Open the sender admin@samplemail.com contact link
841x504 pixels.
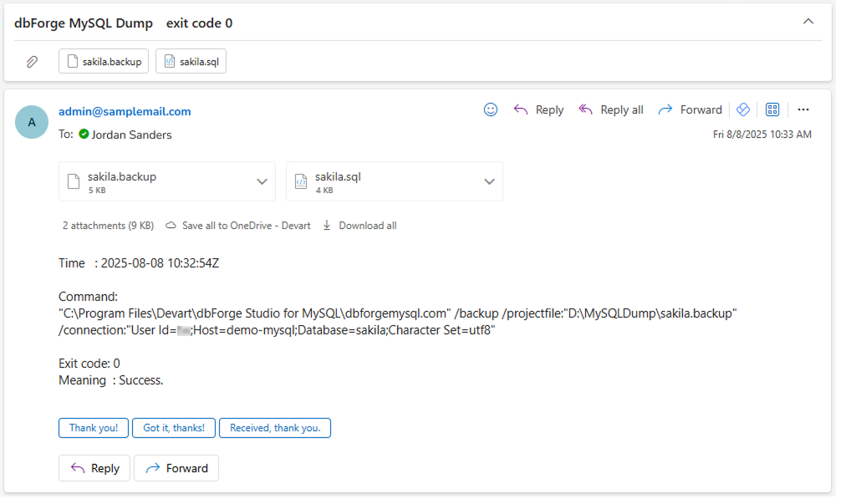(124, 111)
